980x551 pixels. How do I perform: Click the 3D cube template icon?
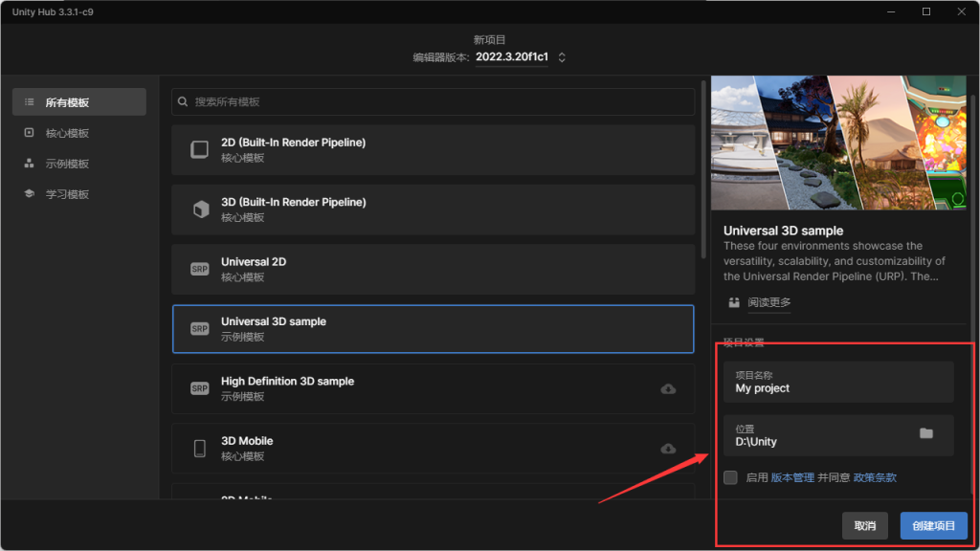(200, 210)
